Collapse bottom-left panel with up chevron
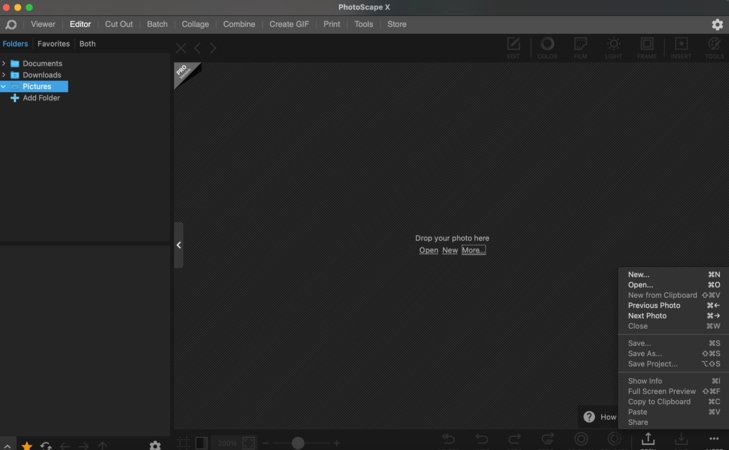The image size is (729, 450). coord(7,446)
